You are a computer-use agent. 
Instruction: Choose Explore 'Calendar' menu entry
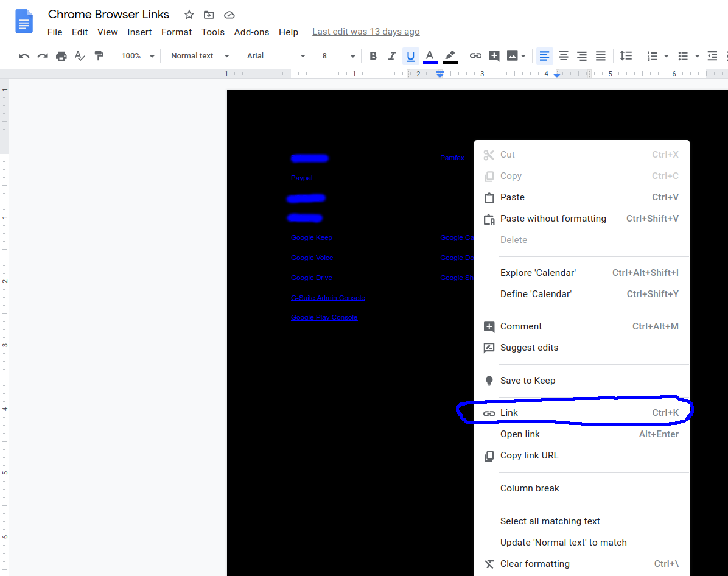[582, 273]
